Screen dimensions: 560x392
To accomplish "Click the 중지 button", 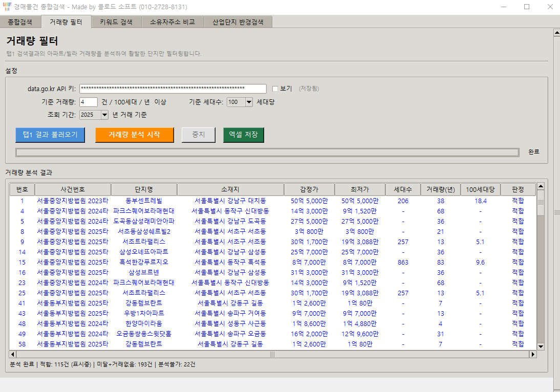I will point(198,135).
